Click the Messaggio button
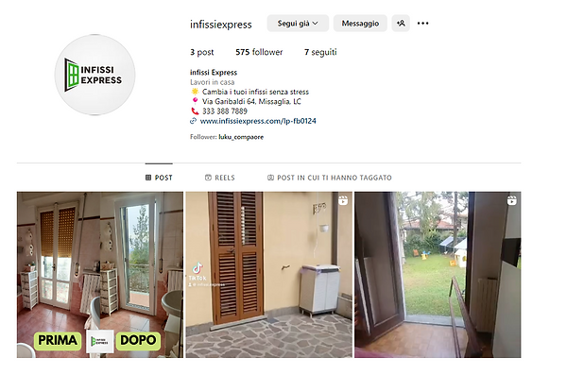Image resolution: width=567 pixels, height=392 pixels. tap(360, 24)
